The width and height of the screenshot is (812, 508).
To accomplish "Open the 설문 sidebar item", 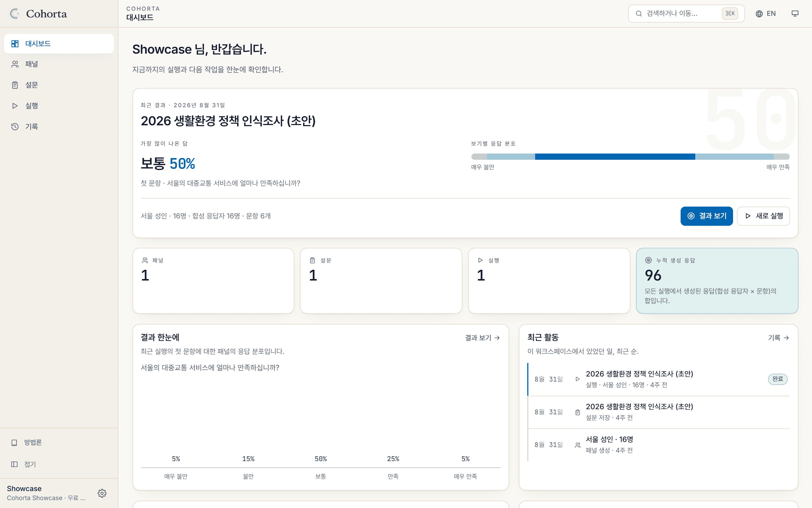I will 59,85.
